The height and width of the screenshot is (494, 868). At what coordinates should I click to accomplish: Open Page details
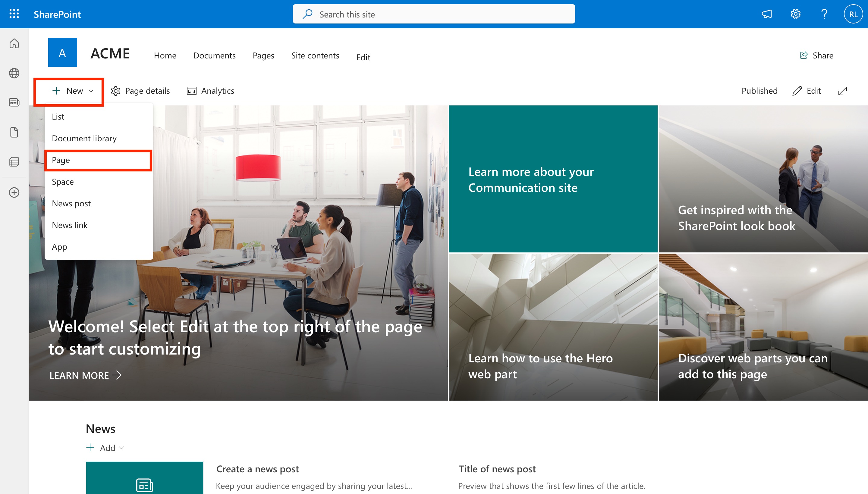click(140, 91)
